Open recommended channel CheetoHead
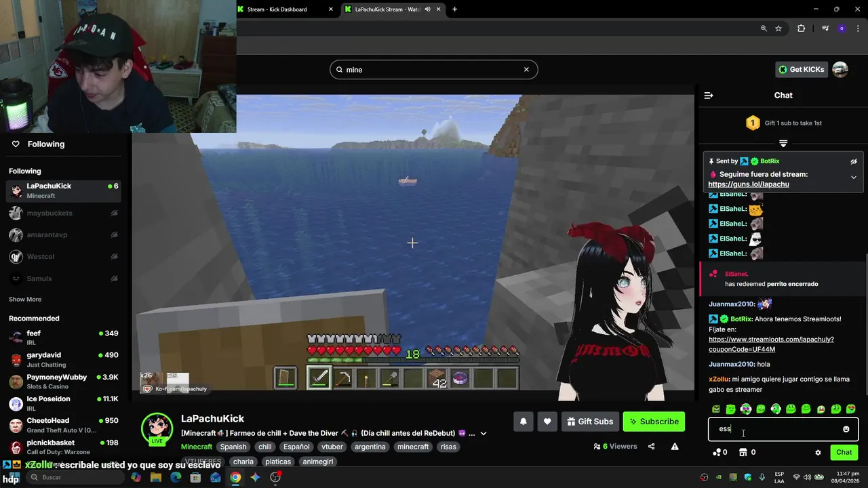The height and width of the screenshot is (488, 868). click(x=63, y=425)
